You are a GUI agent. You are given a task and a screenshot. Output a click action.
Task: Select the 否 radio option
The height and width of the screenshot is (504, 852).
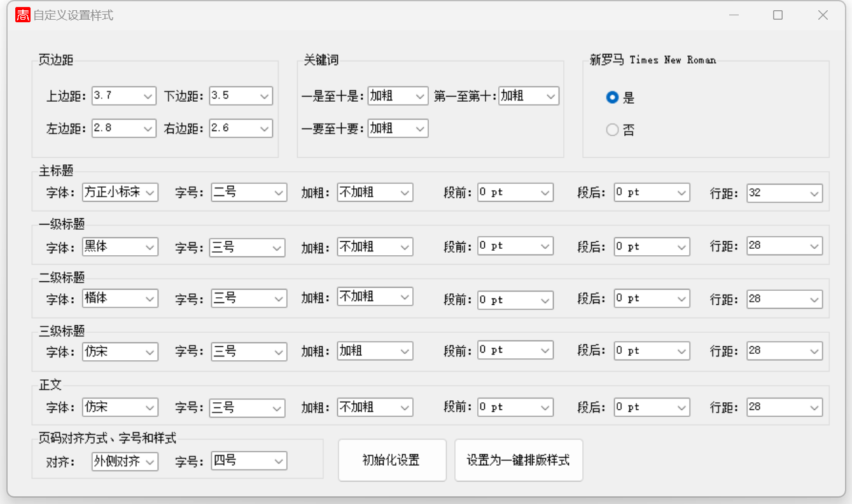(612, 129)
